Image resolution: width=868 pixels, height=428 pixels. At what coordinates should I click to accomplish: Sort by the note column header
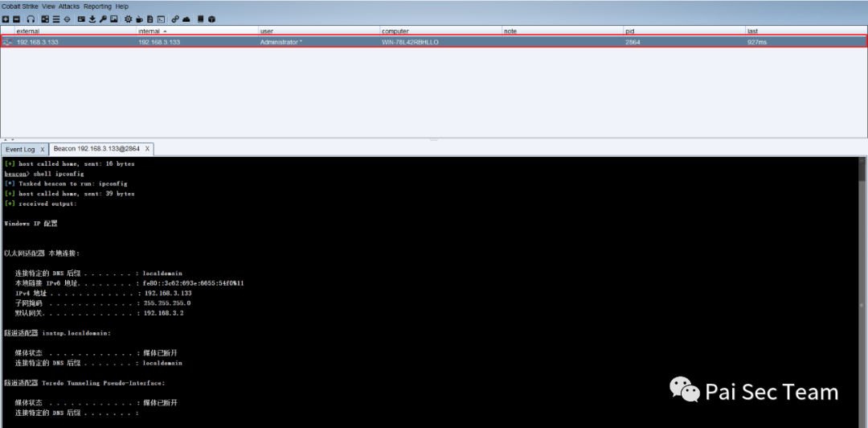click(563, 31)
